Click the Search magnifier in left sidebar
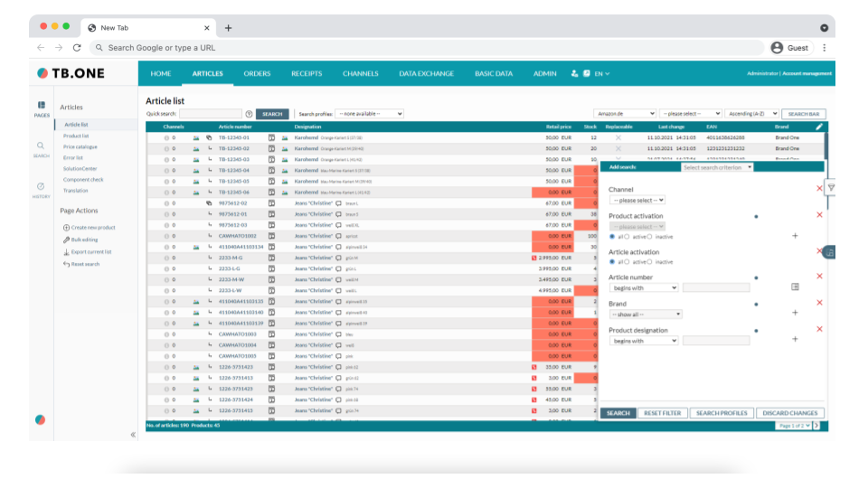868x488 pixels. pos(42,146)
